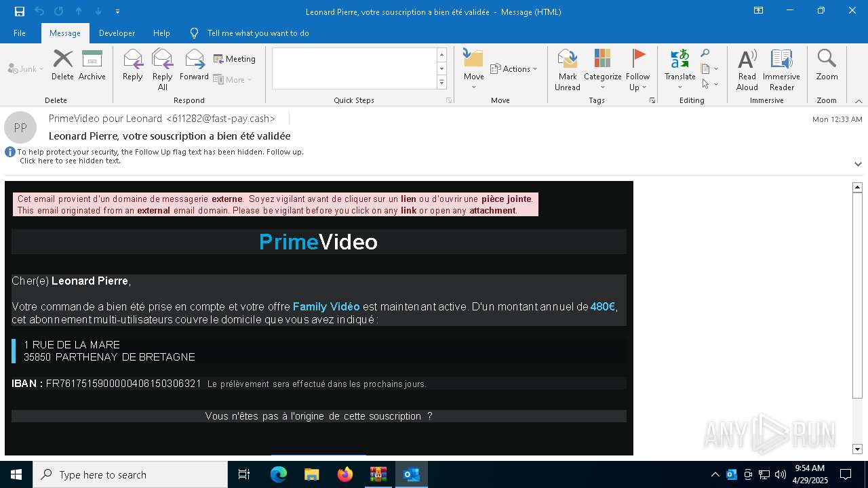
Task: Open the Categorize color menu
Action: pos(602,69)
